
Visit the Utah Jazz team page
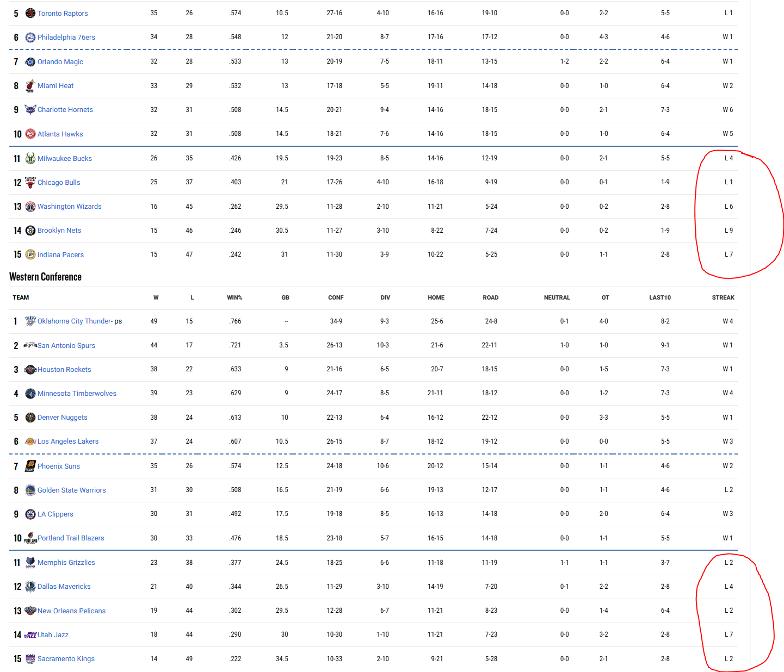(x=53, y=634)
